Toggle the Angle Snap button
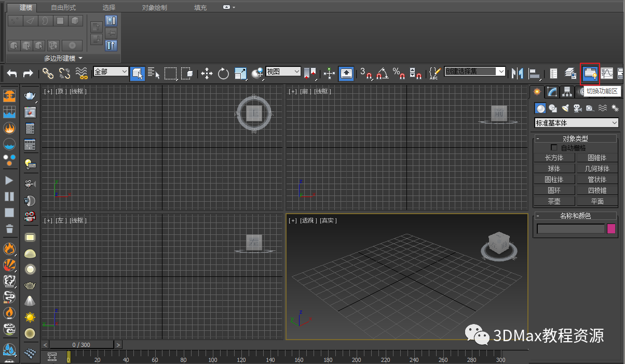625x364 pixels. 383,74
